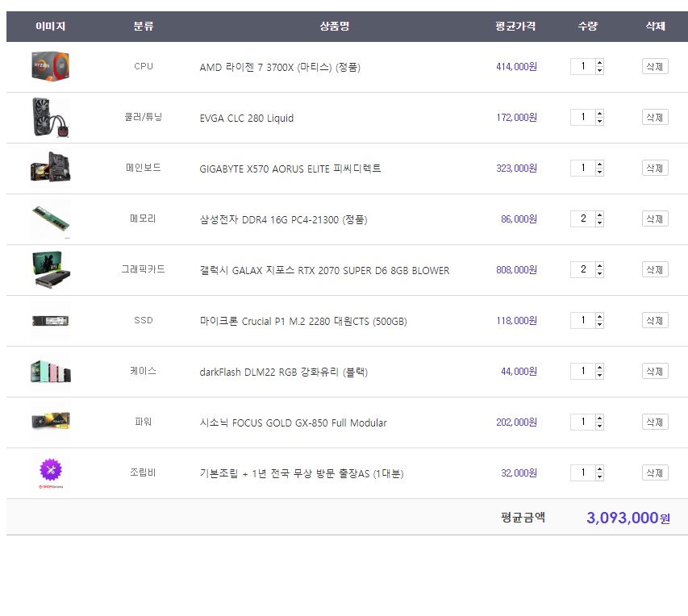The width and height of the screenshot is (688, 616).
Task: Open the AMD Ryzen 7 3700X product thumbnail
Action: point(51,67)
